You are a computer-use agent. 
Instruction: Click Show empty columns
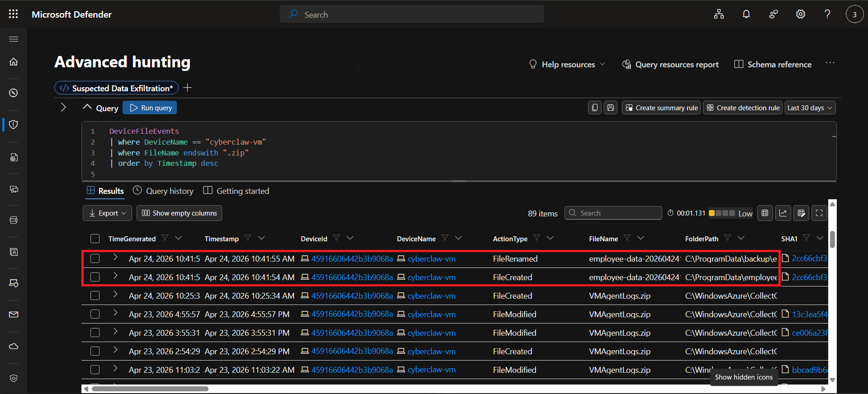[179, 213]
